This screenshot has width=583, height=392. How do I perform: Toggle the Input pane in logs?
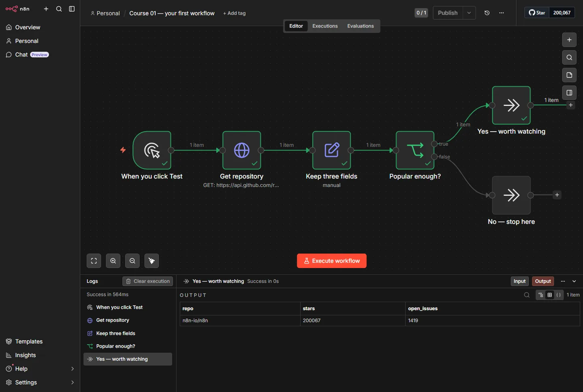(x=519, y=281)
